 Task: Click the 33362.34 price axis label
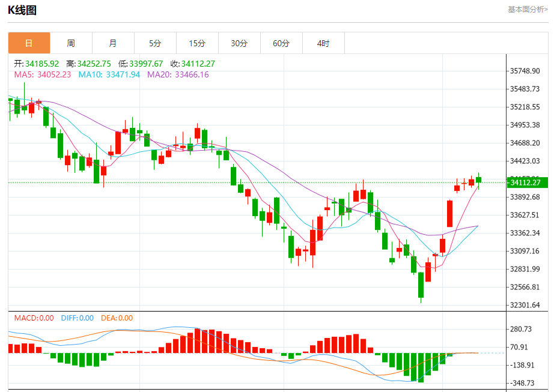(x=525, y=233)
